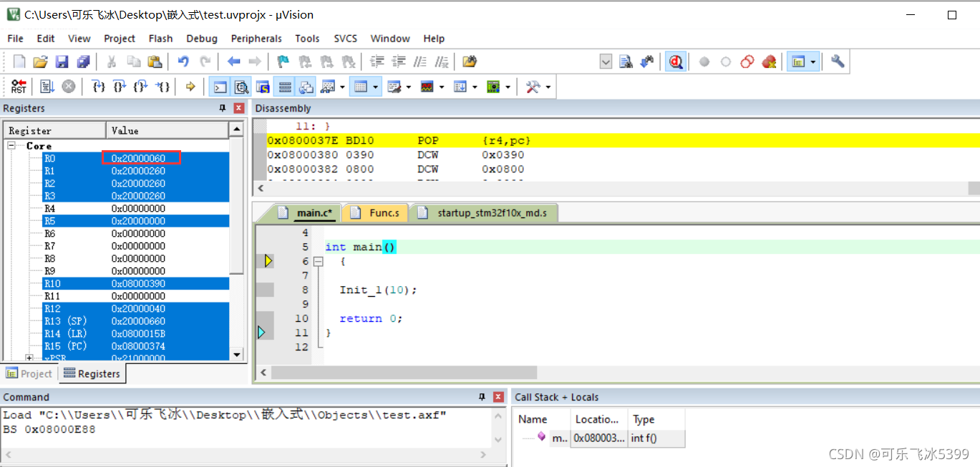Click the Paste clipboard icon
The width and height of the screenshot is (980, 467).
pos(155,62)
